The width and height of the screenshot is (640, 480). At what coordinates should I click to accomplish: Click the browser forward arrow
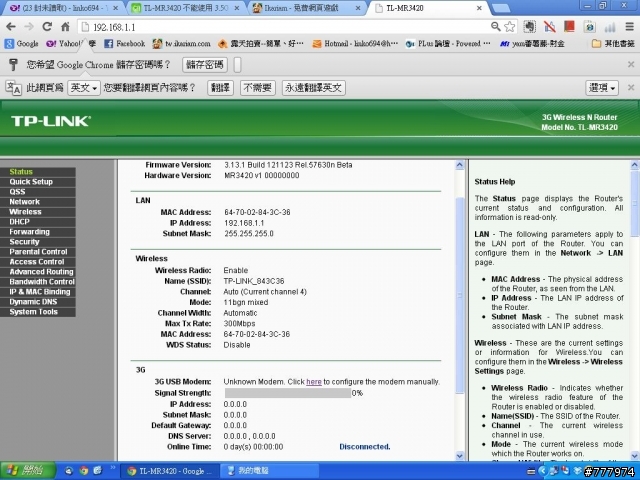click(x=29, y=27)
